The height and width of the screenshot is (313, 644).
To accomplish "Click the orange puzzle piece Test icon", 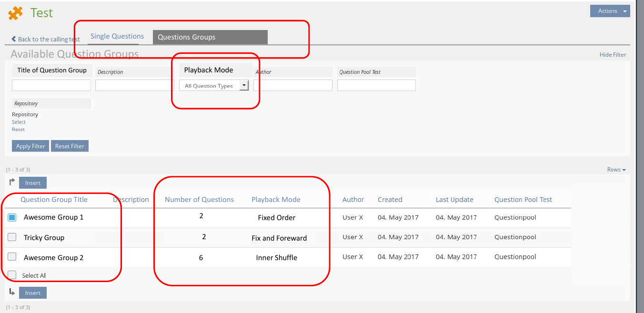I will click(x=15, y=13).
